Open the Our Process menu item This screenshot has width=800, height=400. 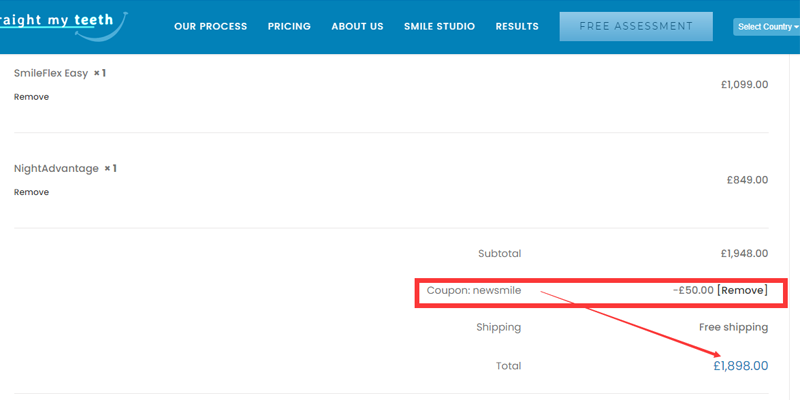coord(210,27)
